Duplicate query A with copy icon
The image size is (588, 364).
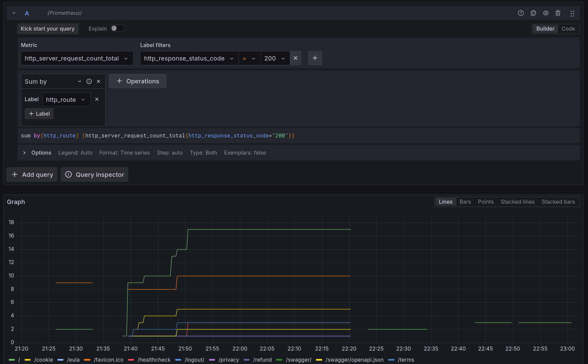[x=533, y=13]
